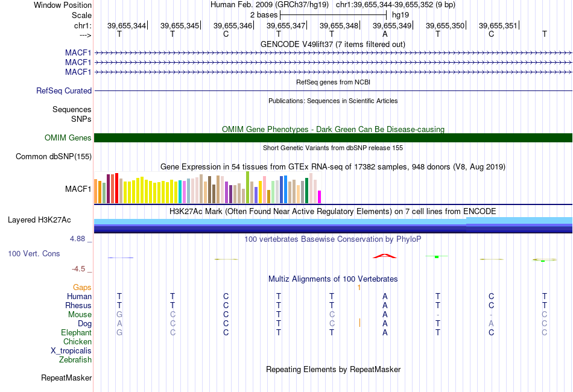This screenshot has height=392, width=573.
Task: Click the OMIM Genes track label
Action: [x=68, y=138]
